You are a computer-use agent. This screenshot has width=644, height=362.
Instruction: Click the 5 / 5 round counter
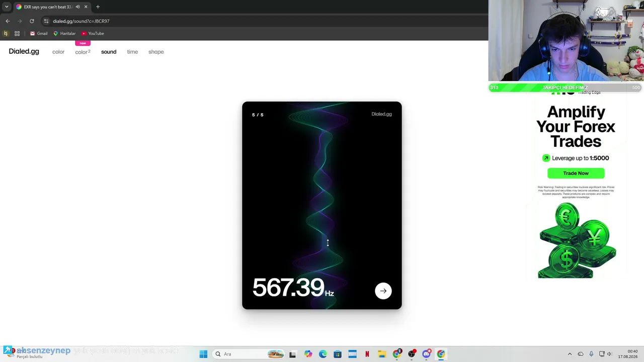[258, 115]
